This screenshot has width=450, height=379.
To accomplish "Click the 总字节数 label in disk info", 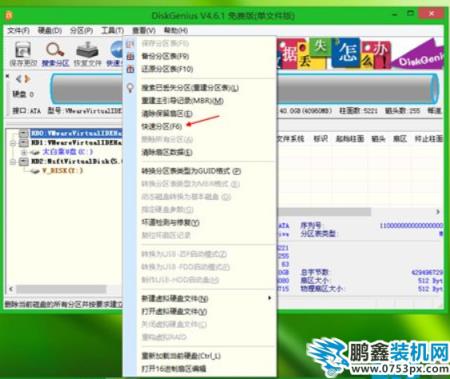I will [315, 273].
